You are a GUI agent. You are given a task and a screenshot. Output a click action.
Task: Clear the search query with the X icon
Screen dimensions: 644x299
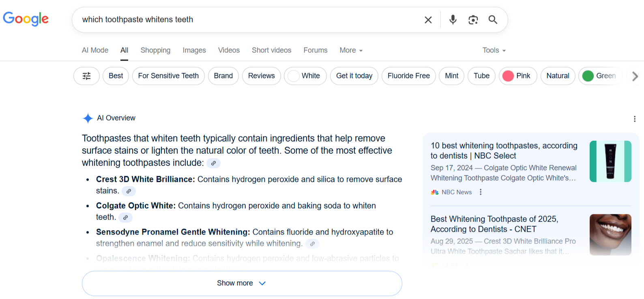pyautogui.click(x=428, y=19)
